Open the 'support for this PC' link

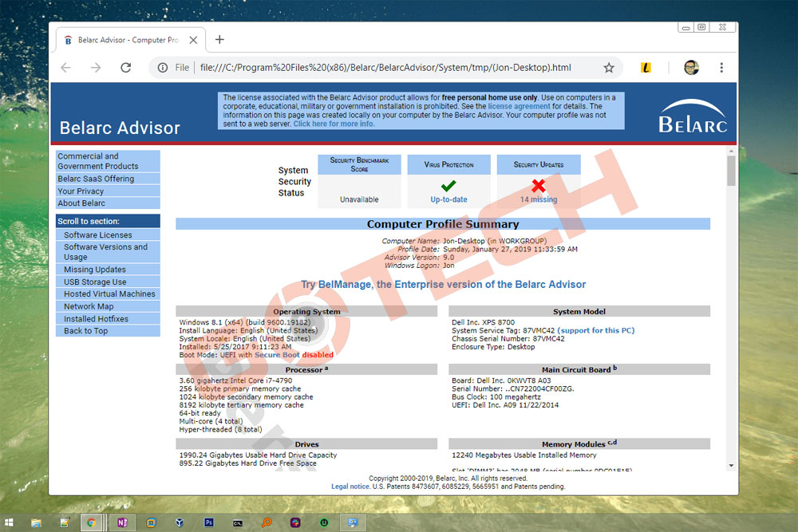pyautogui.click(x=596, y=330)
